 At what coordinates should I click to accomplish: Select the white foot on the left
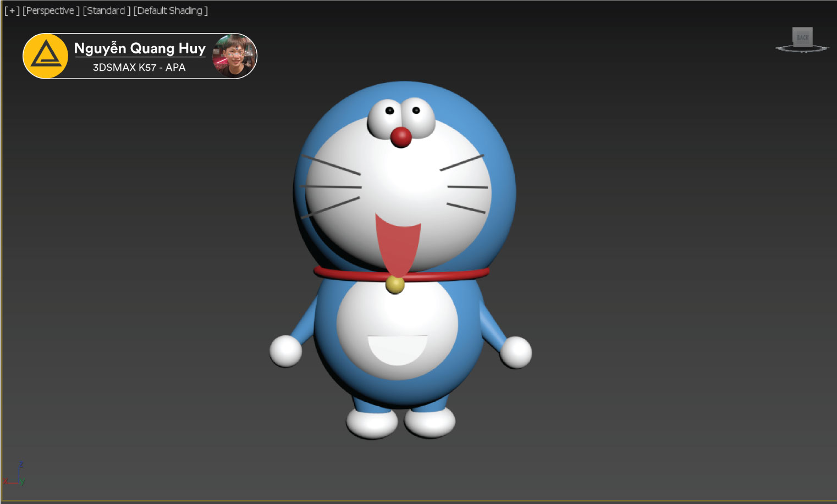[372, 423]
